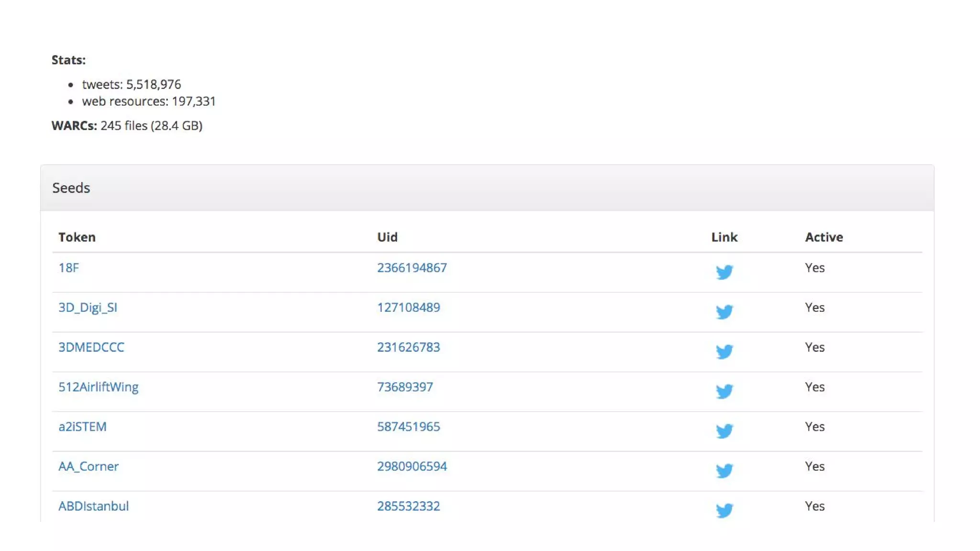Screen dimensions: 980x551
Task: Open the AA_Corner seed link
Action: tap(88, 466)
